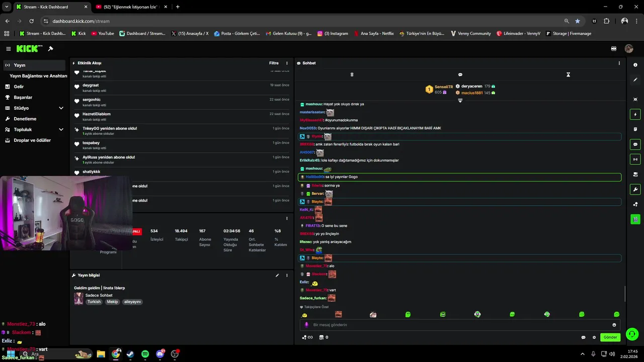
Task: Click the chat settings gear icon
Action: tap(594, 337)
